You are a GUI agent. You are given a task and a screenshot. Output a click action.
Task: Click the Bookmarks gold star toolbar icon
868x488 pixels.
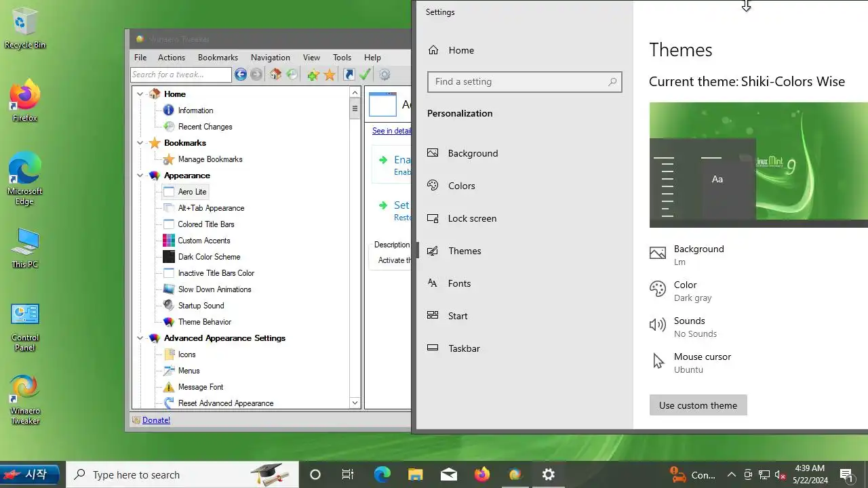click(x=330, y=75)
